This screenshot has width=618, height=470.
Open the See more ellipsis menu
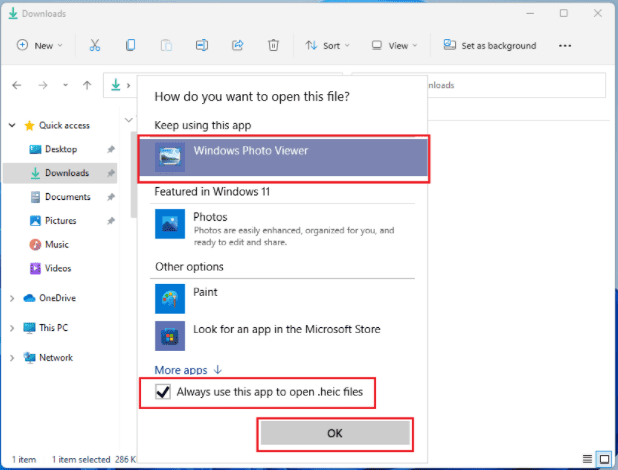565,46
